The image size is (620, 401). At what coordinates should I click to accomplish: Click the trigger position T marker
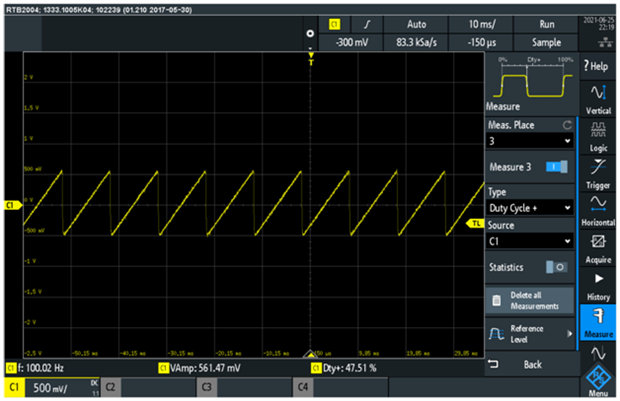click(311, 59)
